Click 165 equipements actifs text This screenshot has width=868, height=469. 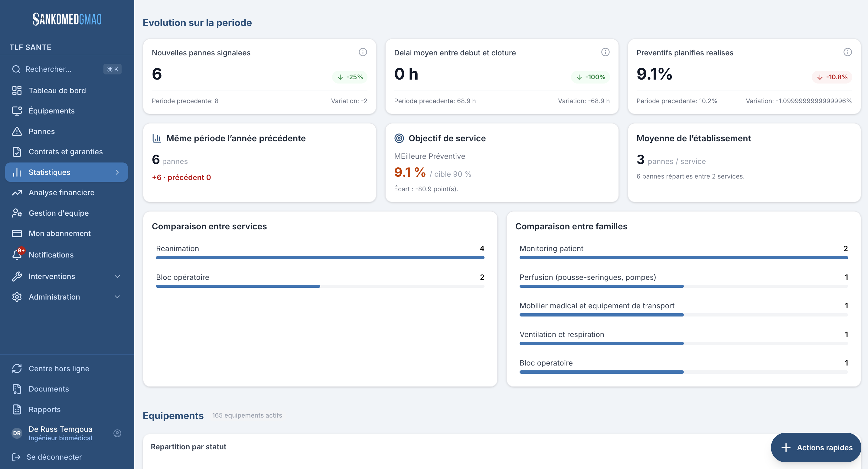[x=247, y=415]
